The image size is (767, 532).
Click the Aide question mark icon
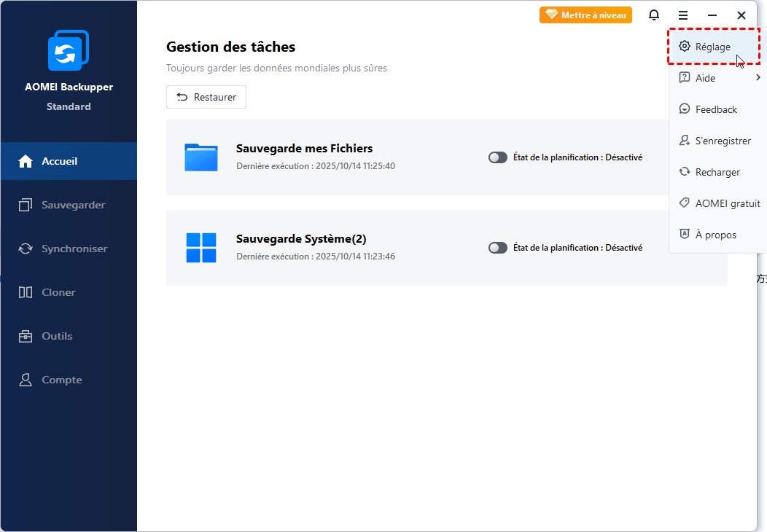click(685, 78)
